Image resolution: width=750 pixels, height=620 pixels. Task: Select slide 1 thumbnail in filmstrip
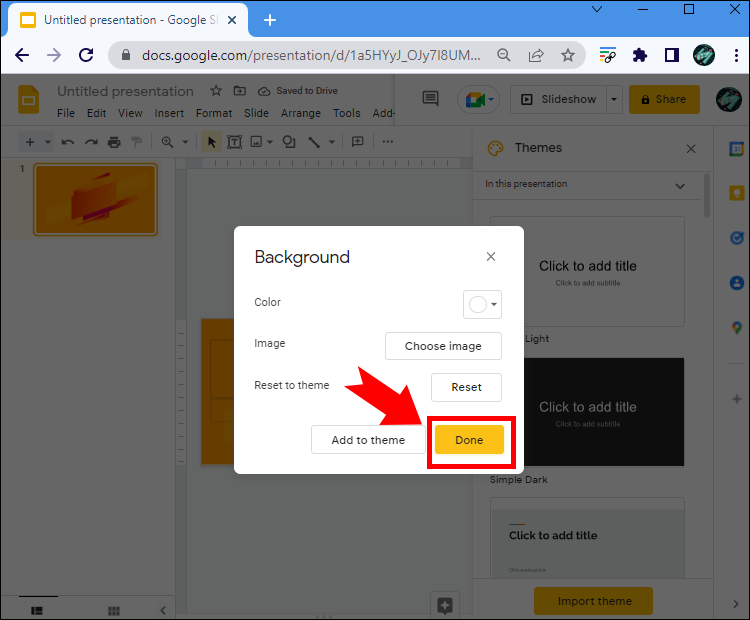(95, 199)
